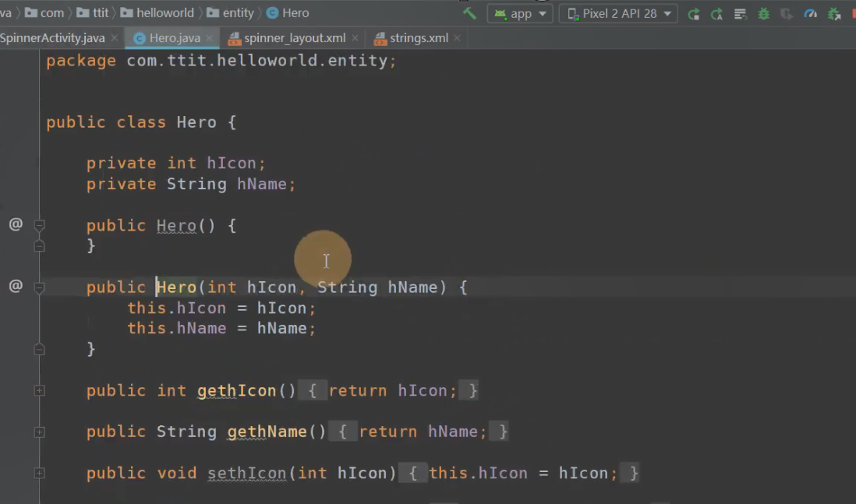Click the sethIcon method name
Viewport: 856px width, 504px height.
pyautogui.click(x=247, y=473)
